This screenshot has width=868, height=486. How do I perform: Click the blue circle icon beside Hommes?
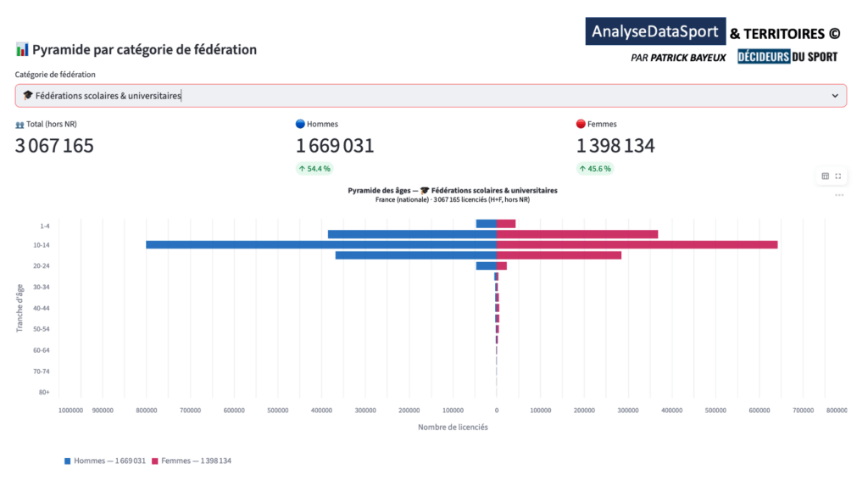300,125
